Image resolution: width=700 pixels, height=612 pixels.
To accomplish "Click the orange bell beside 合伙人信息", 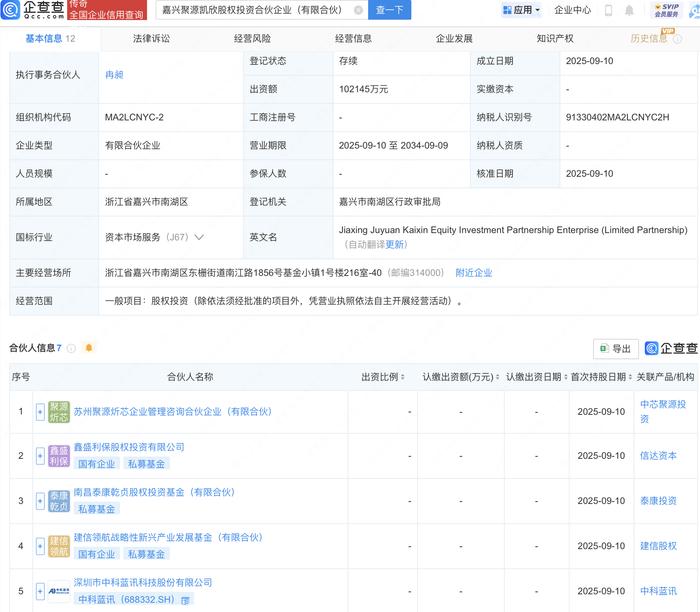I will click(89, 348).
